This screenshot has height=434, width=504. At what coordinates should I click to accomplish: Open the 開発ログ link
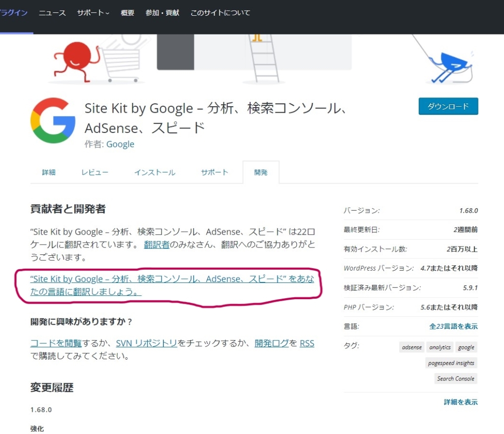pos(272,343)
